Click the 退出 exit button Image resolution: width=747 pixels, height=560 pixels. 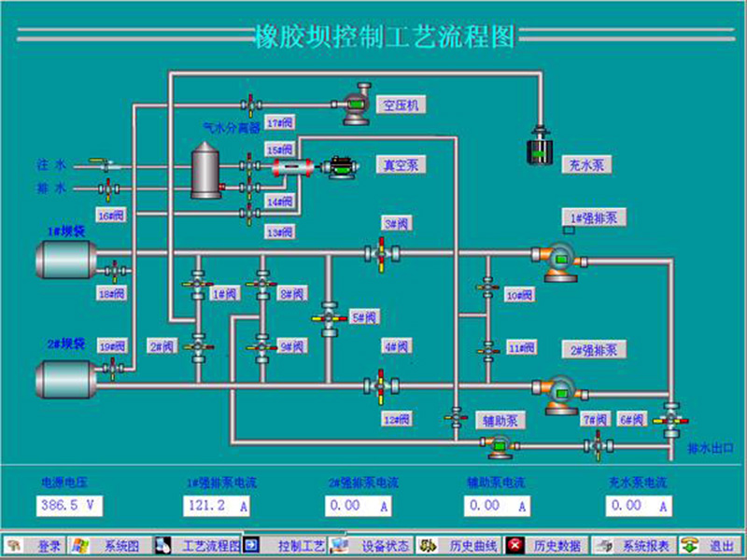coord(711,545)
